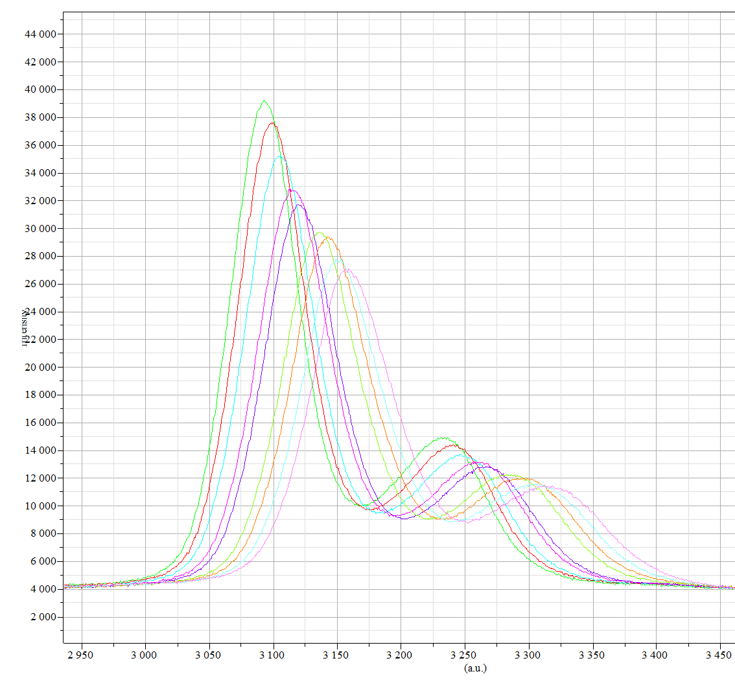Click the 3 000 x-axis tick label
The height and width of the screenshot is (700, 735).
click(145, 655)
